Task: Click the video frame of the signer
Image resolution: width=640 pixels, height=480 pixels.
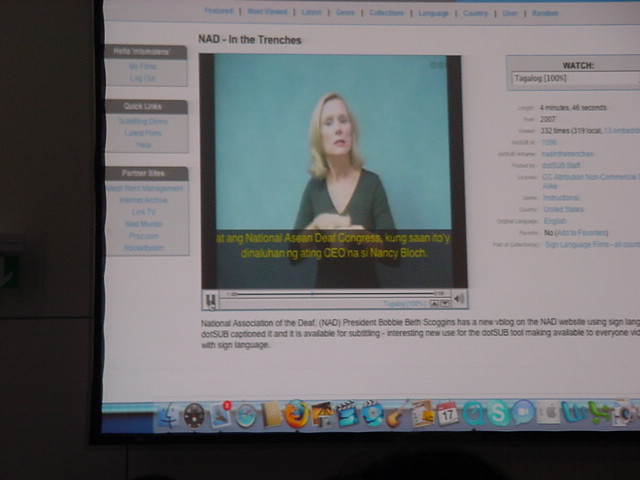Action: pos(333,171)
